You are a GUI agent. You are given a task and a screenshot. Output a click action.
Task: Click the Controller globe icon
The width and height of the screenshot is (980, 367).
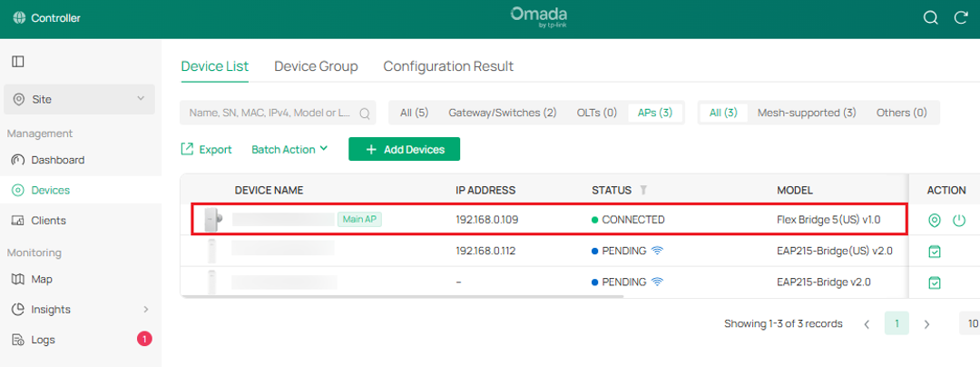[x=18, y=18]
